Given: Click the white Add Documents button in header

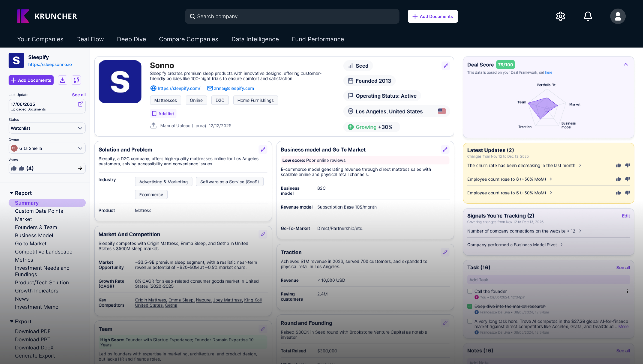Looking at the screenshot, I should tap(433, 16).
